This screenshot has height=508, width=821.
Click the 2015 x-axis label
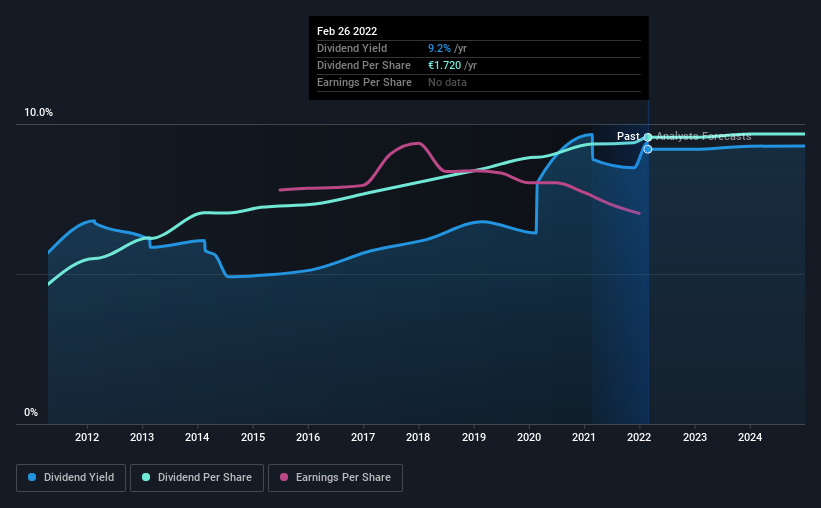(253, 437)
